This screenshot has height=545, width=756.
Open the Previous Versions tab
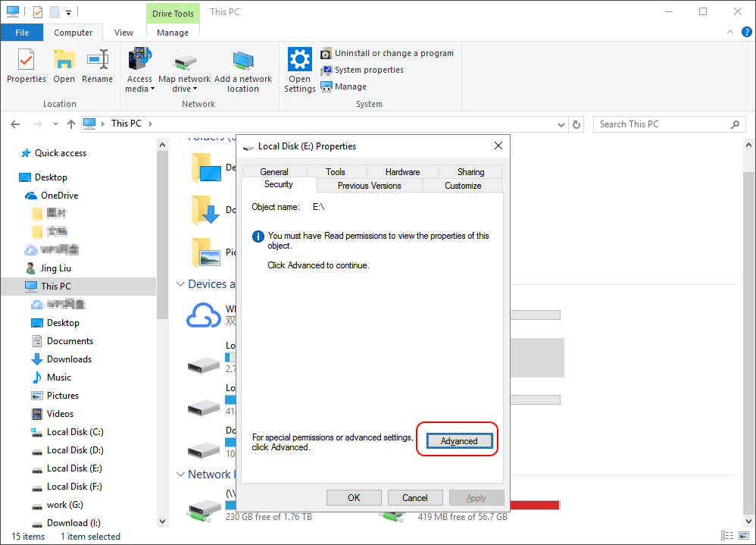coord(370,186)
